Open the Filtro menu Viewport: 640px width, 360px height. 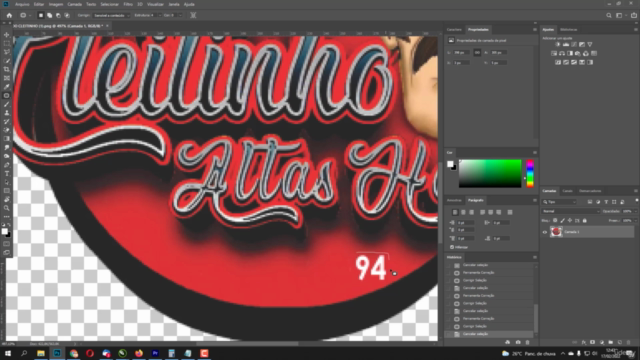click(128, 4)
